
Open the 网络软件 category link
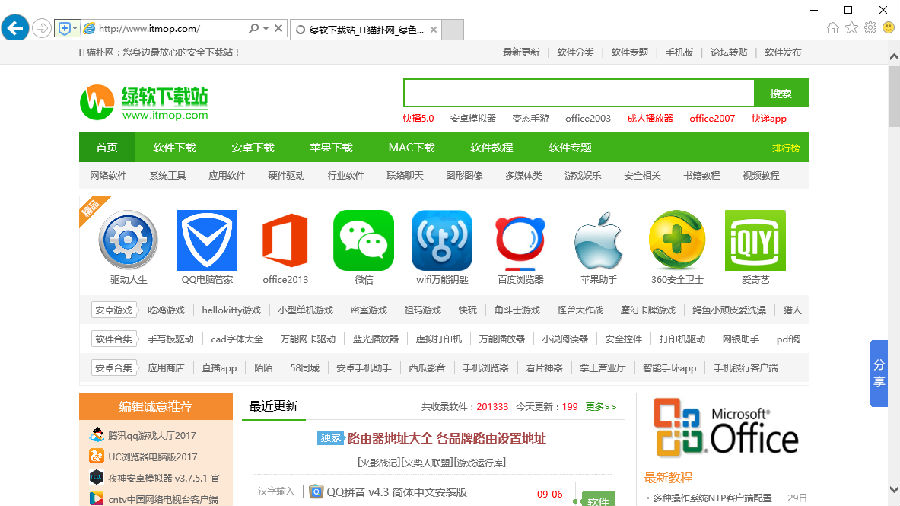click(x=108, y=176)
